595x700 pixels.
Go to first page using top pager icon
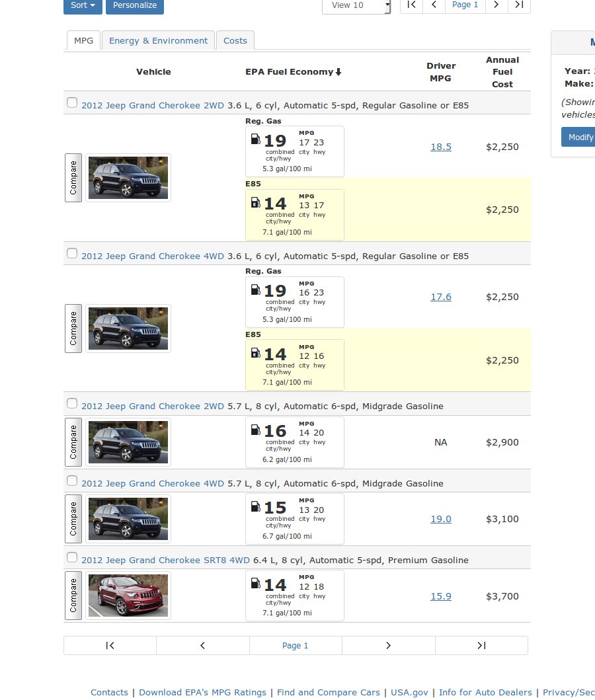[412, 5]
